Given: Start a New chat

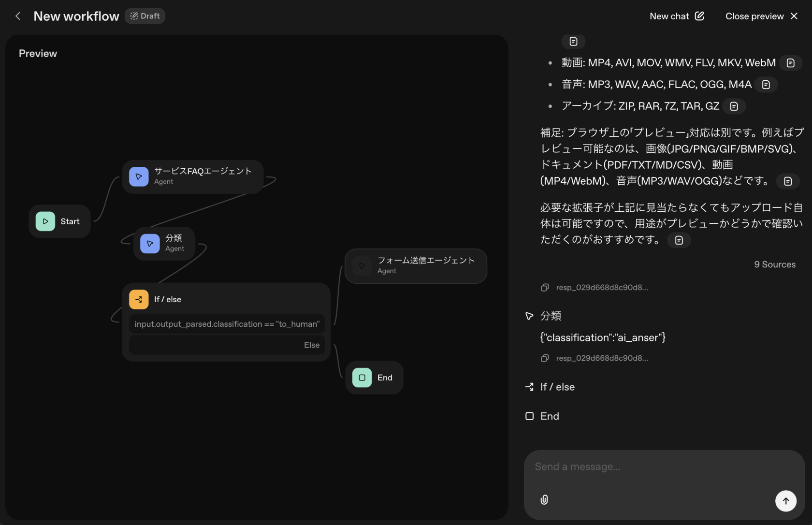Looking at the screenshot, I should point(677,16).
